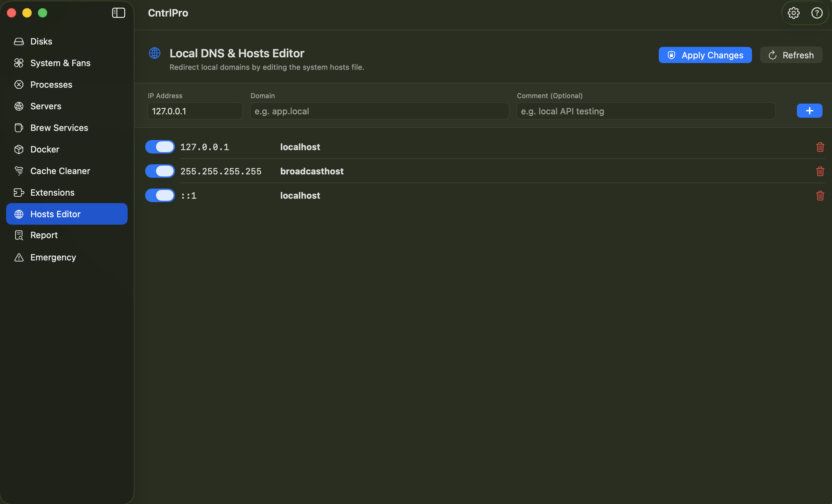The width and height of the screenshot is (832, 504).
Task: Click the Hosts Editor globe icon
Action: 19,214
